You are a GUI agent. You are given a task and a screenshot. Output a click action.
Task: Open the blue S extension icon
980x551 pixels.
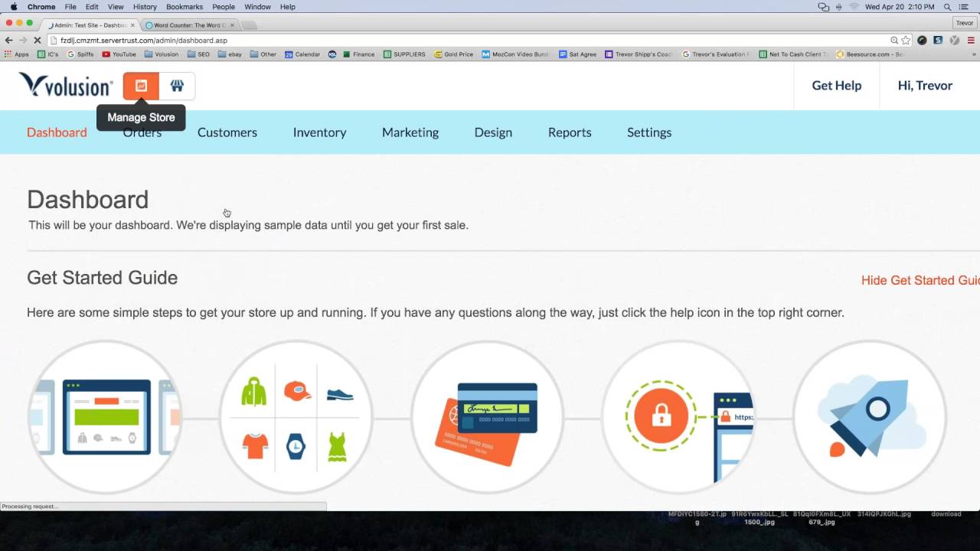tap(938, 40)
